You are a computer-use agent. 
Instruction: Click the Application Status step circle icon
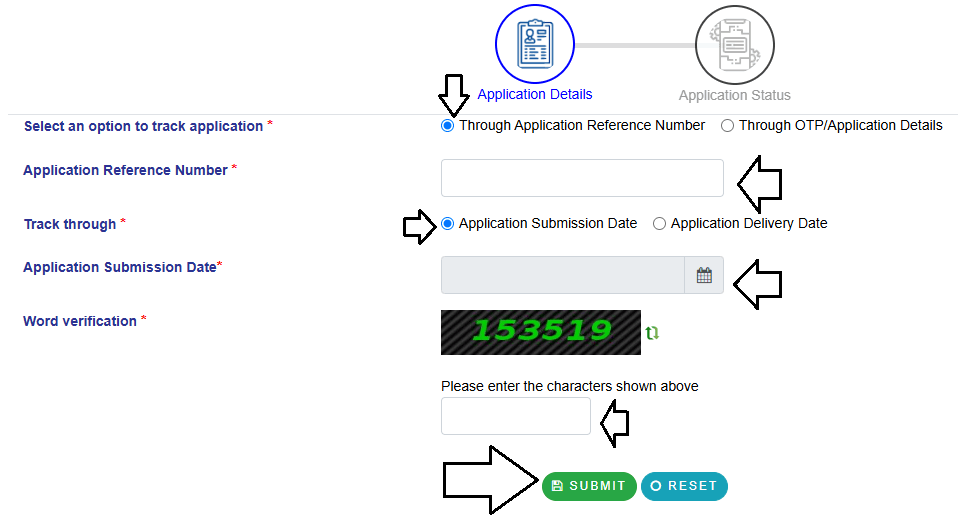pos(734,44)
